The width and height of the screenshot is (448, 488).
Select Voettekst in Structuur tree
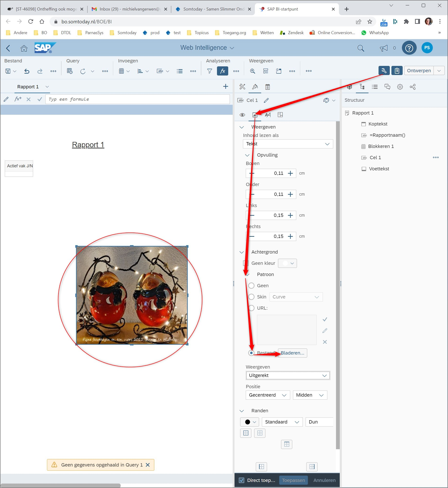point(379,169)
